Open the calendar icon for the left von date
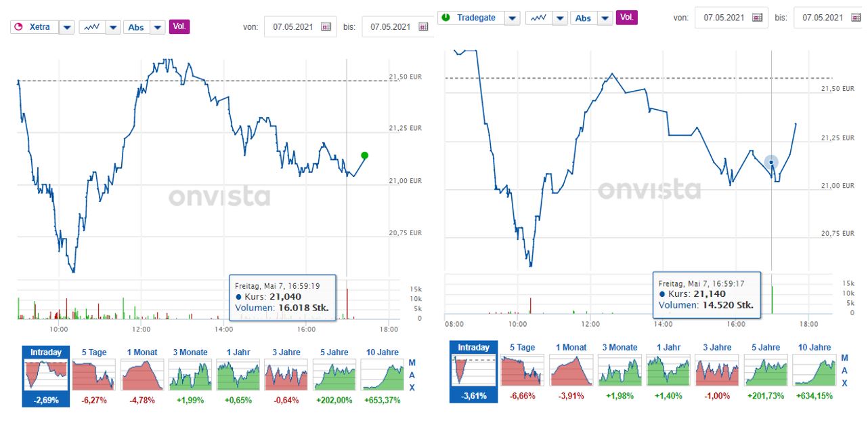The height and width of the screenshot is (425, 868). (326, 26)
